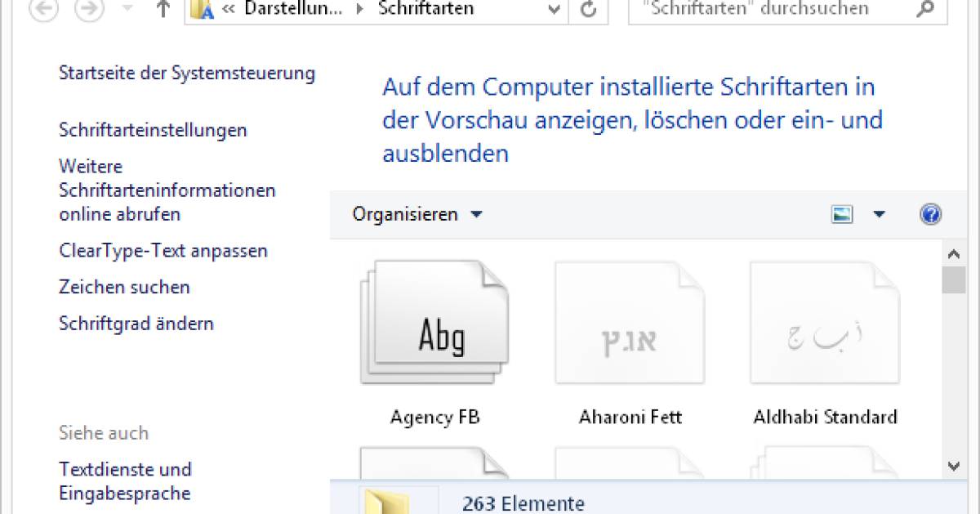Open Schriftarteinstellungen
This screenshot has width=980, height=514.
pos(153,130)
